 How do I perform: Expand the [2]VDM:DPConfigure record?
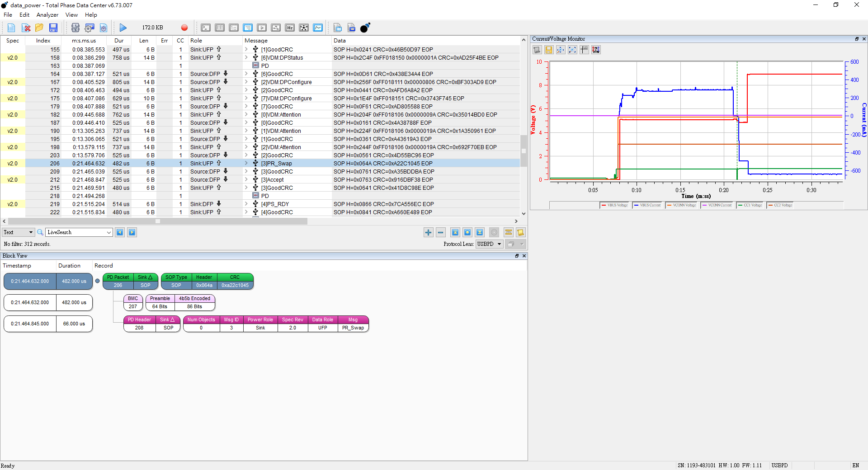tap(246, 82)
